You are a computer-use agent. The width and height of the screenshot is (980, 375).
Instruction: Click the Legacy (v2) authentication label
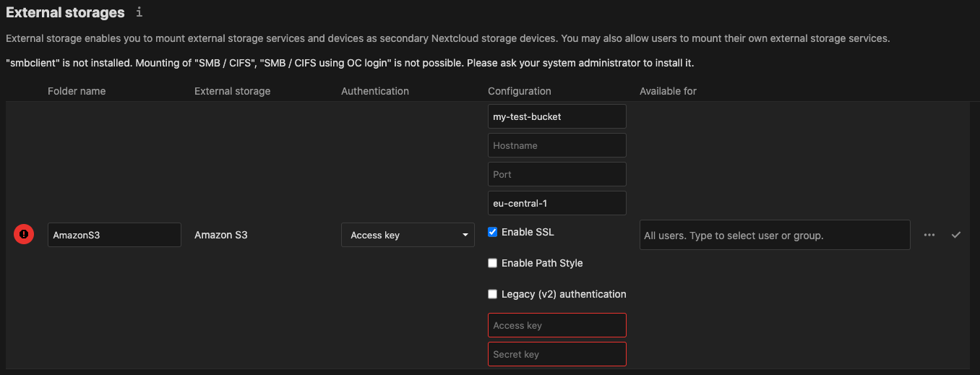[x=564, y=294]
